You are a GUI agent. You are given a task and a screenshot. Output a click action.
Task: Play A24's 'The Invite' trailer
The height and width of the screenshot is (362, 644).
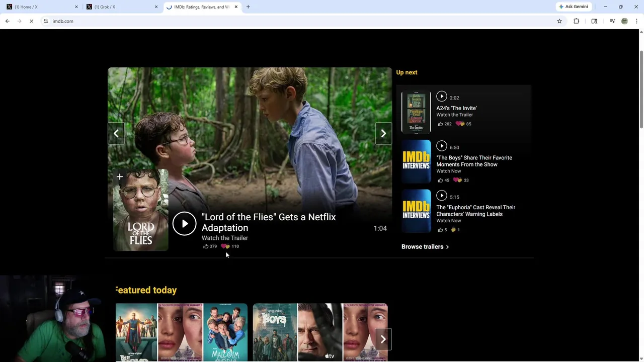[441, 96]
